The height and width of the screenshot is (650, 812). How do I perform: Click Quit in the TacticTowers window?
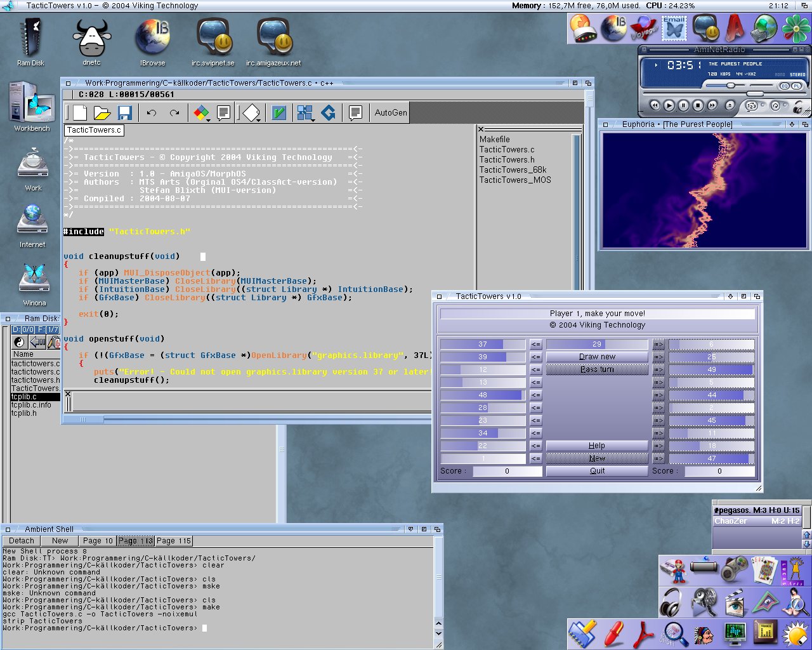(597, 471)
